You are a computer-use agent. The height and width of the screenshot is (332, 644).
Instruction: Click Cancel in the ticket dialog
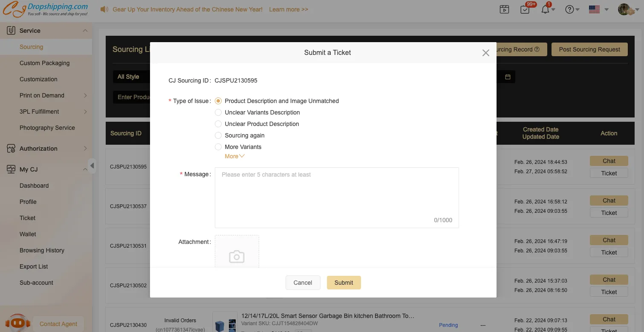303,283
